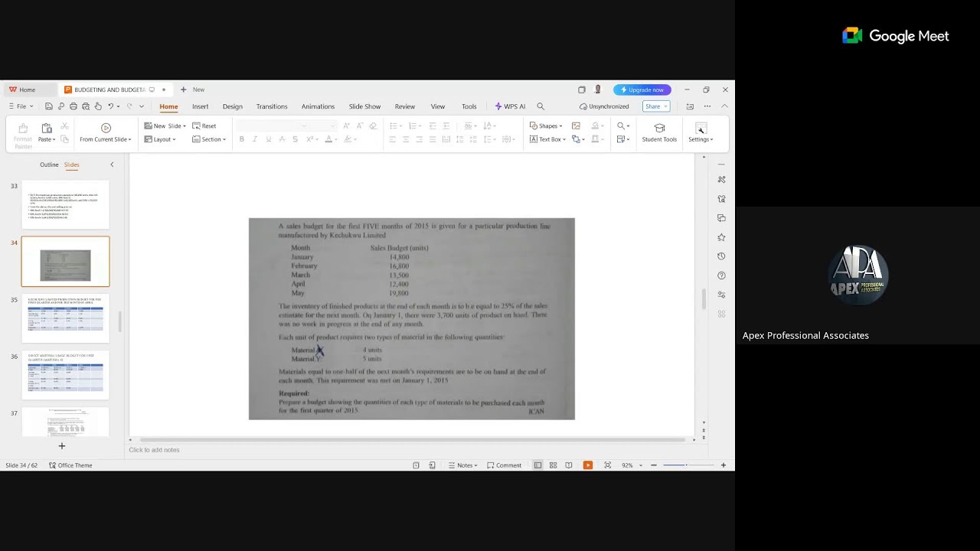Expand the Arrange shapes dropdown
Image resolution: width=980 pixels, height=551 pixels.
click(x=579, y=139)
